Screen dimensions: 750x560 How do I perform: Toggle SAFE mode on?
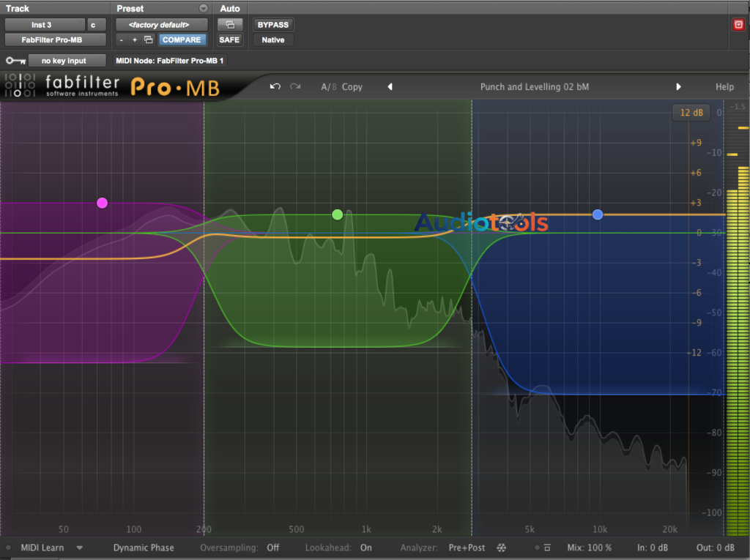click(229, 40)
